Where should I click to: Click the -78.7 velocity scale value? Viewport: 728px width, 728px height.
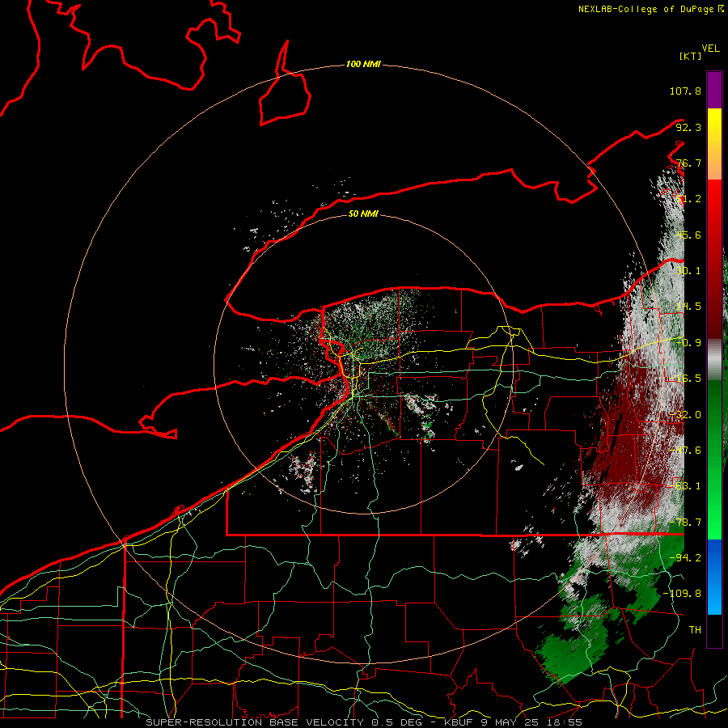[x=685, y=522]
